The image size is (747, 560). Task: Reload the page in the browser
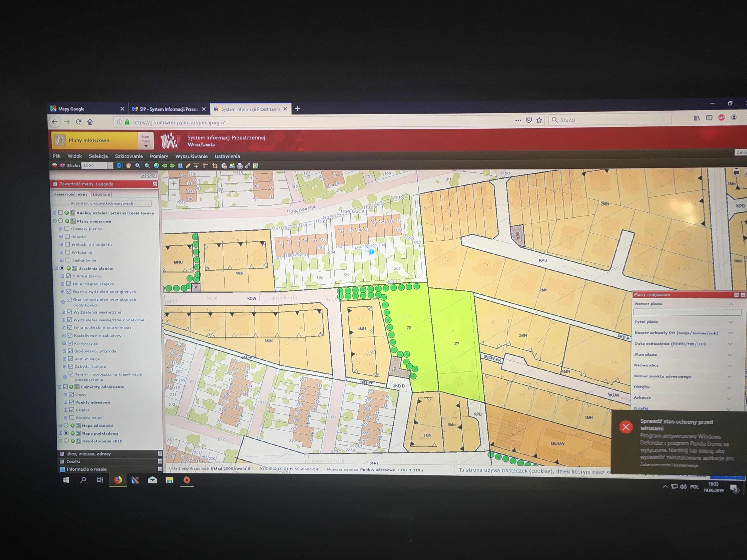pos(78,122)
